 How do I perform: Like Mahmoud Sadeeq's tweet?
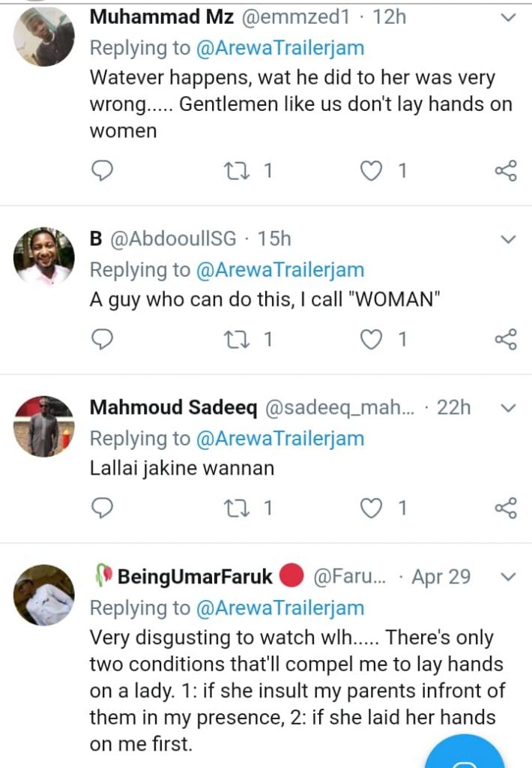point(372,508)
